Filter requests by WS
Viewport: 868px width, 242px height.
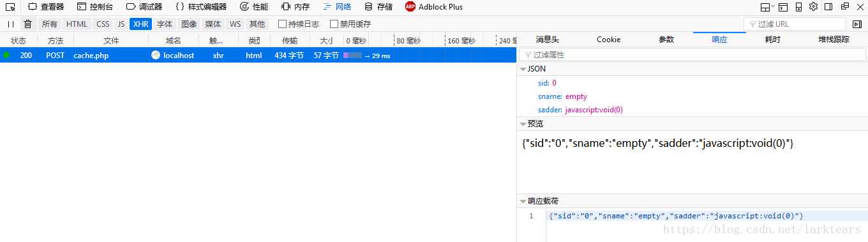(236, 24)
